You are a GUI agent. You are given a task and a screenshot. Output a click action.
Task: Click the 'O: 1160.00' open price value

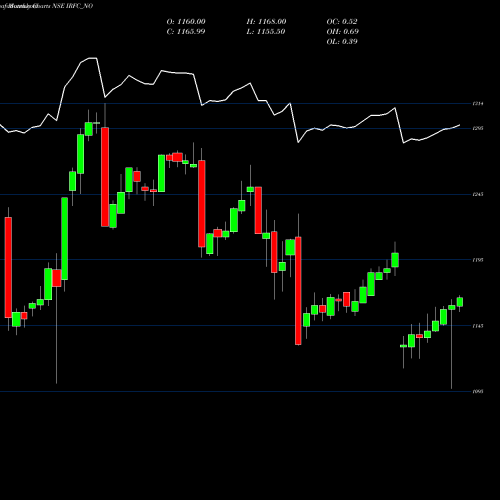[x=186, y=22]
